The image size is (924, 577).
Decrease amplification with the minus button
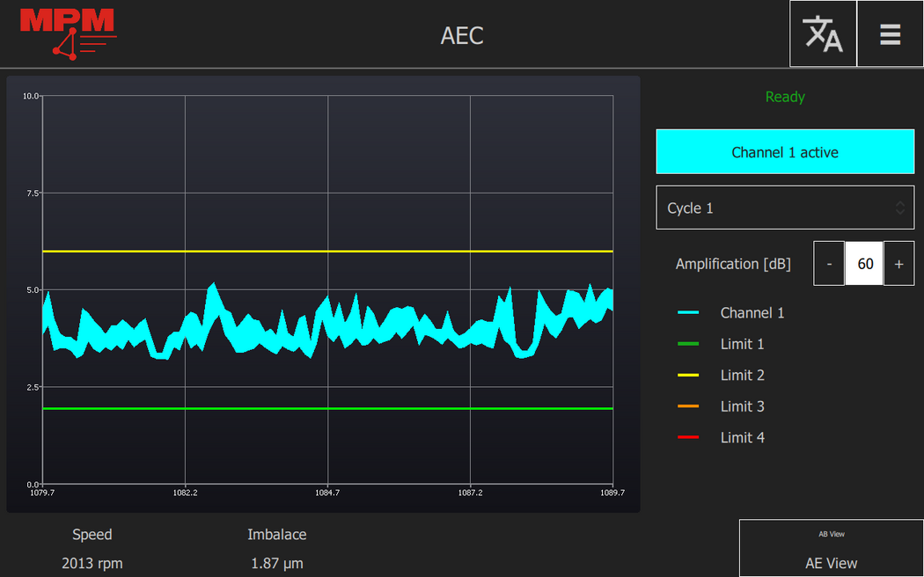[829, 264]
